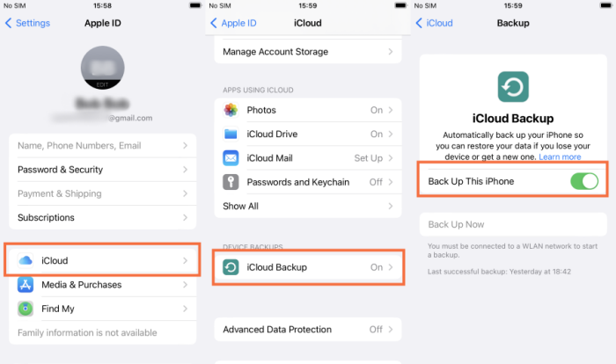Viewport: 616px width, 364px height.
Task: Toggle the Back Up This iPhone switch
Action: click(584, 181)
